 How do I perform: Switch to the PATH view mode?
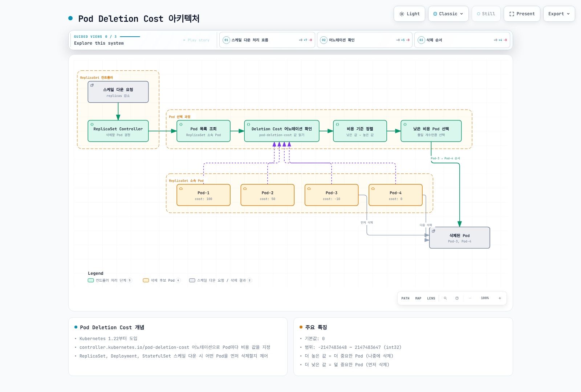click(405, 298)
